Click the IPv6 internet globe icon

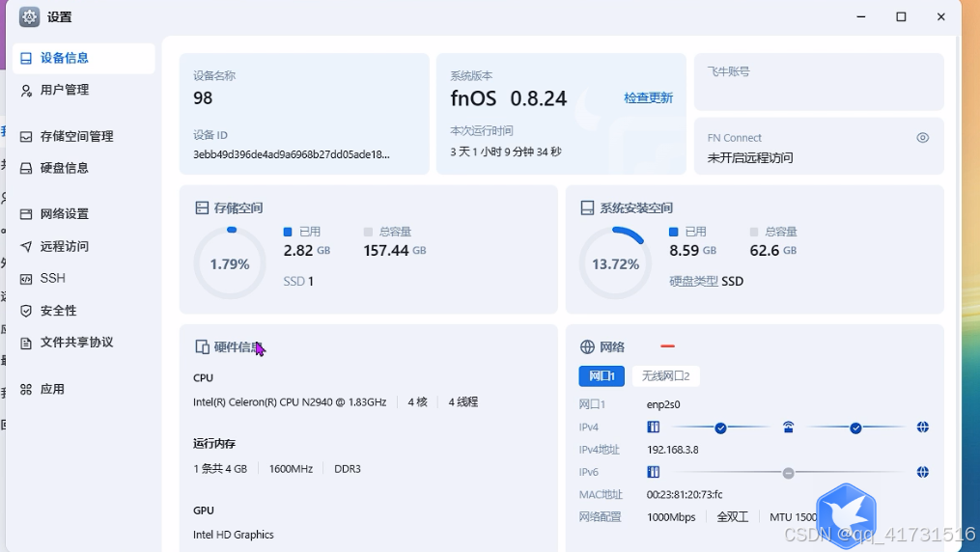coord(922,472)
